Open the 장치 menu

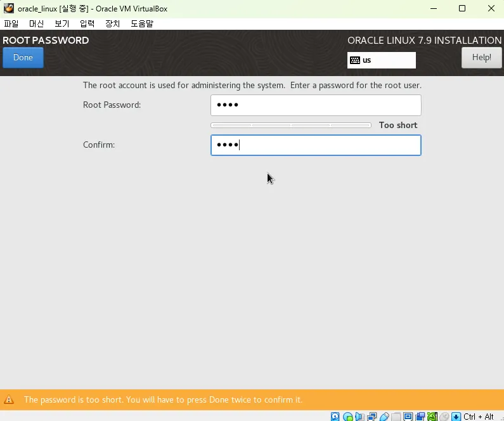(x=112, y=24)
